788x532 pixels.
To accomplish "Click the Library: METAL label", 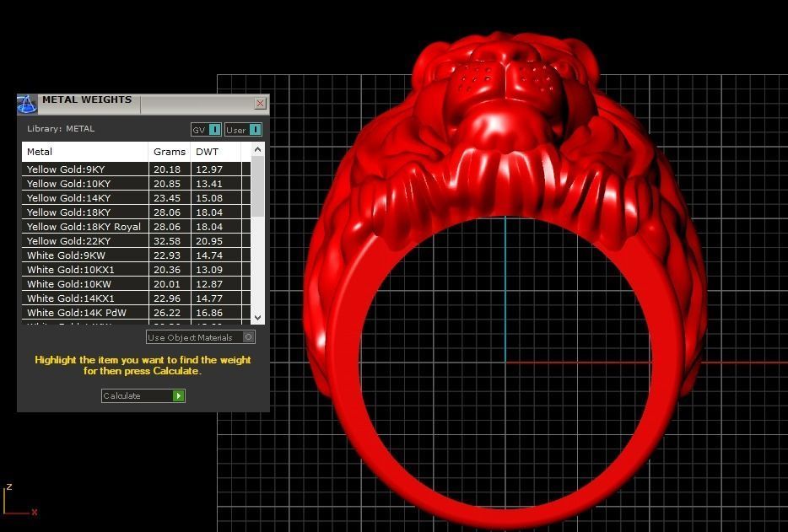I will (61, 129).
